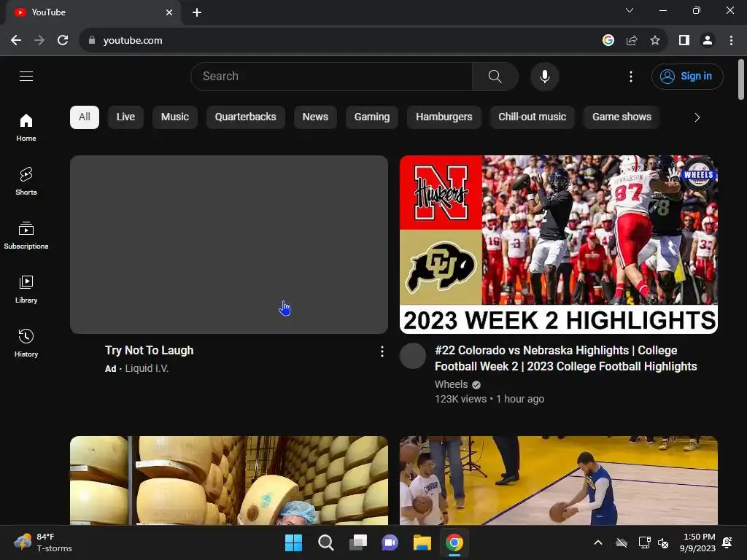Click the muted volume tray icon
Image resolution: width=747 pixels, height=560 pixels.
pos(663,542)
